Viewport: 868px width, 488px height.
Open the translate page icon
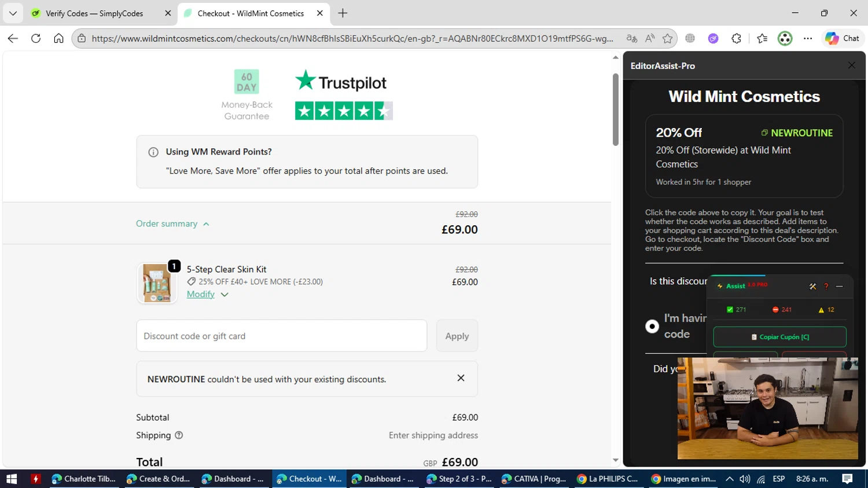click(632, 38)
